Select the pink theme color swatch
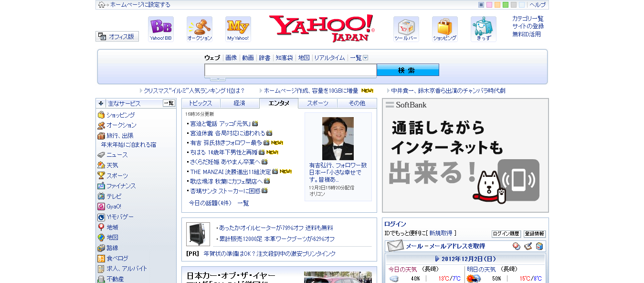The width and height of the screenshot is (644, 283). point(489,5)
